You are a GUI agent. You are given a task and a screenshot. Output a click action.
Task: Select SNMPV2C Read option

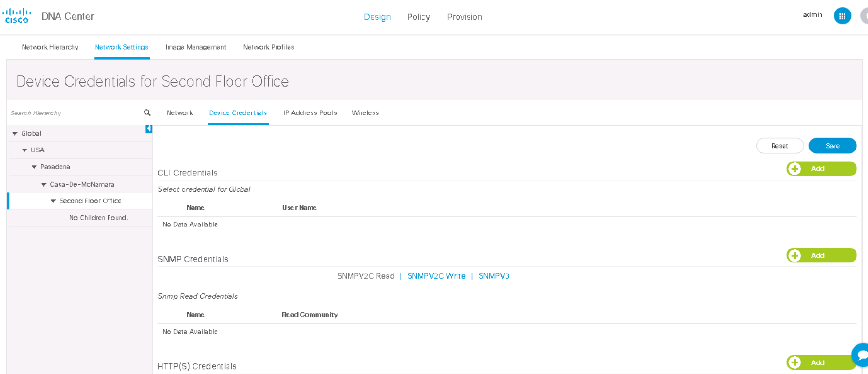366,276
